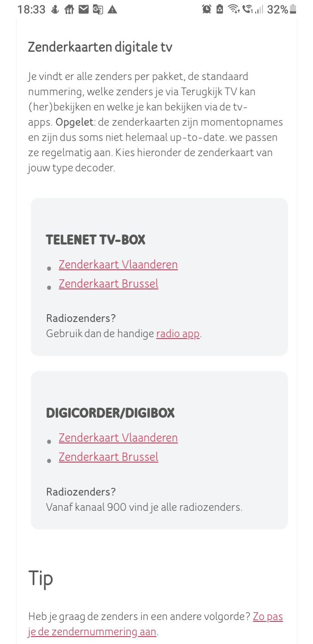
Task: Open Zenderkaart Vlaanderen under Telenet TV-Box
Action: pyautogui.click(x=118, y=265)
